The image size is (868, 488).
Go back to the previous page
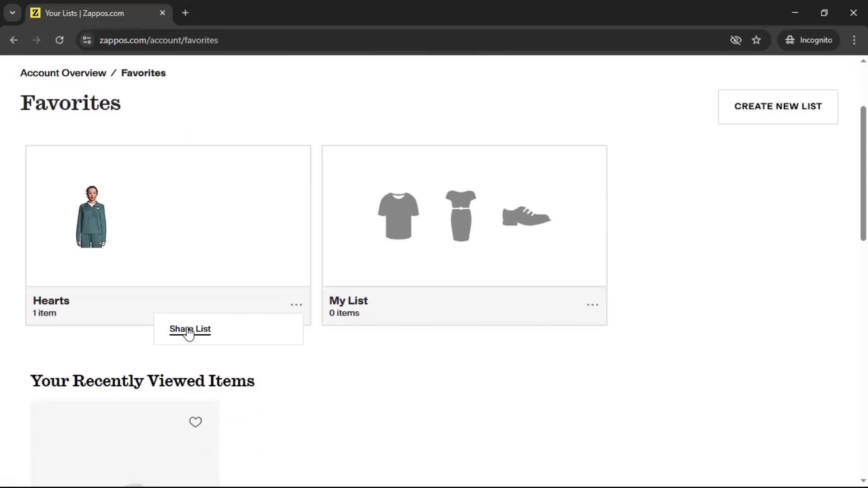click(x=14, y=40)
